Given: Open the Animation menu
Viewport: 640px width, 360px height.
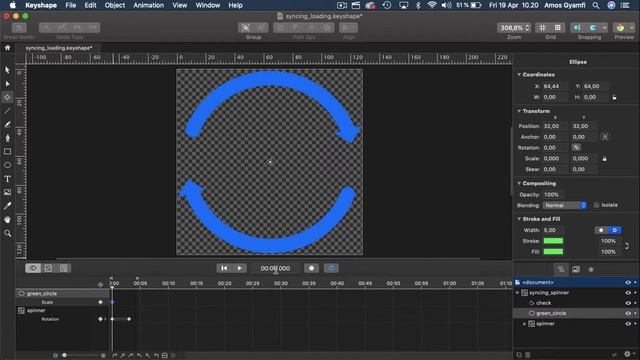Looking at the screenshot, I should (x=149, y=5).
